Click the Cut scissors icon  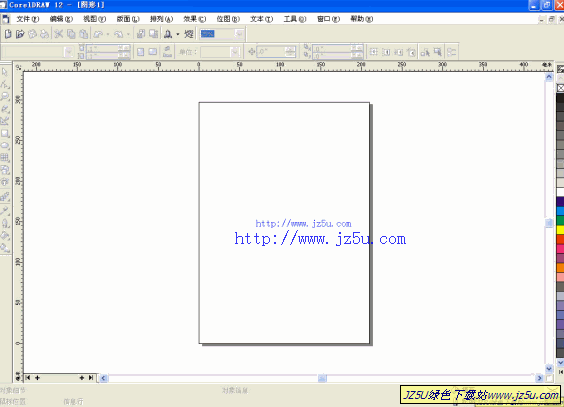(59, 34)
